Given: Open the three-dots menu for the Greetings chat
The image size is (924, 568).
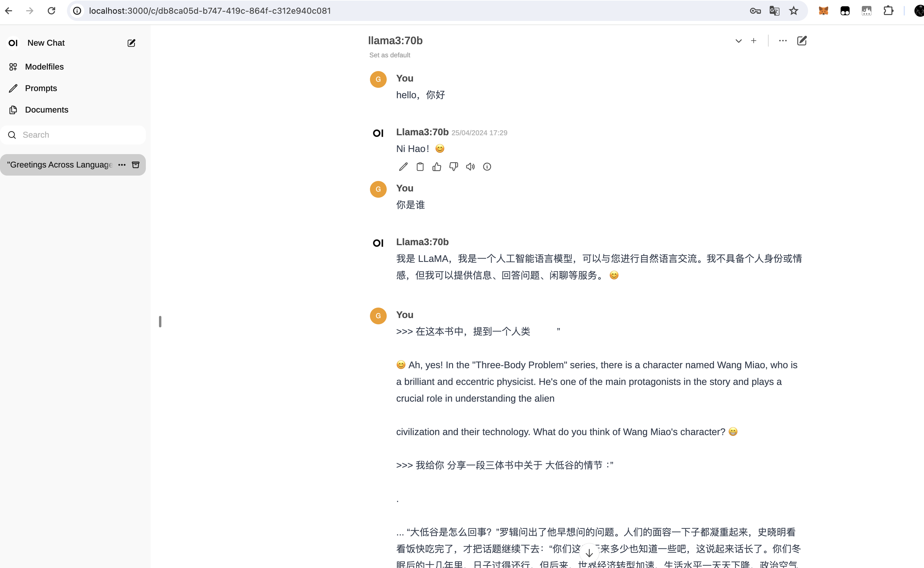Looking at the screenshot, I should point(122,165).
